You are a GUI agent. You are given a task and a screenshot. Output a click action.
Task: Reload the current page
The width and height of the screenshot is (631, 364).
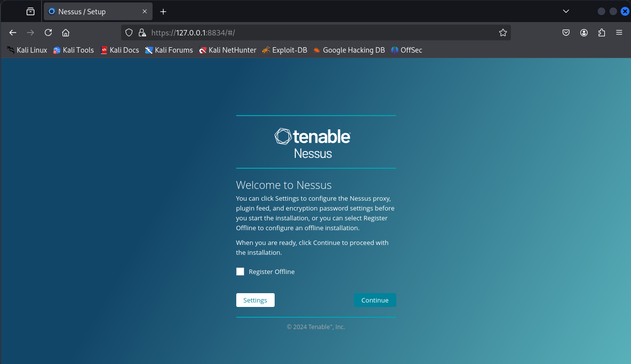click(x=48, y=32)
